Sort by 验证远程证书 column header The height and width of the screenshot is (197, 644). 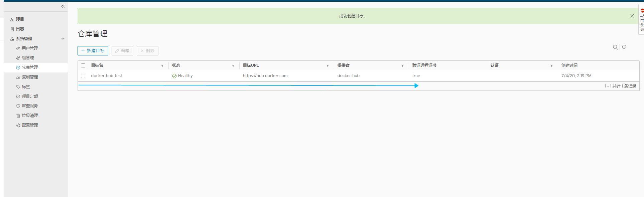tap(424, 65)
